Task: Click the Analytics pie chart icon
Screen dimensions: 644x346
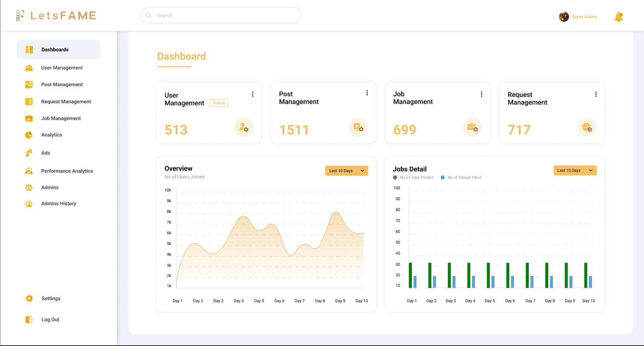Action: pos(29,135)
